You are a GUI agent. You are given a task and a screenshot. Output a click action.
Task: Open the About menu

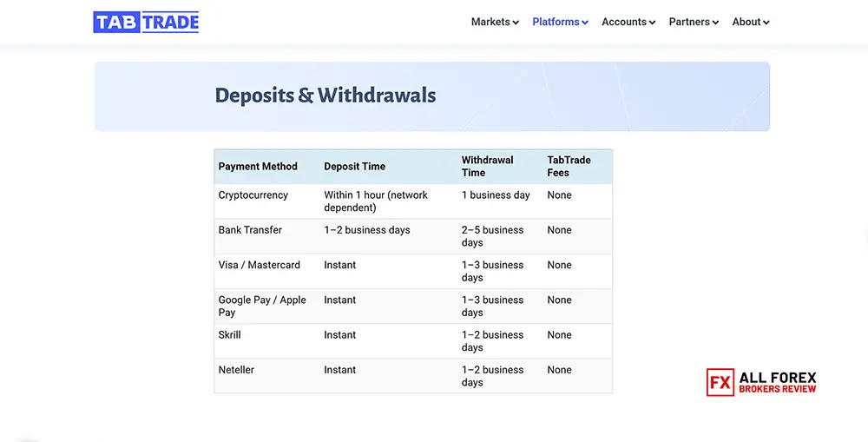[751, 23]
